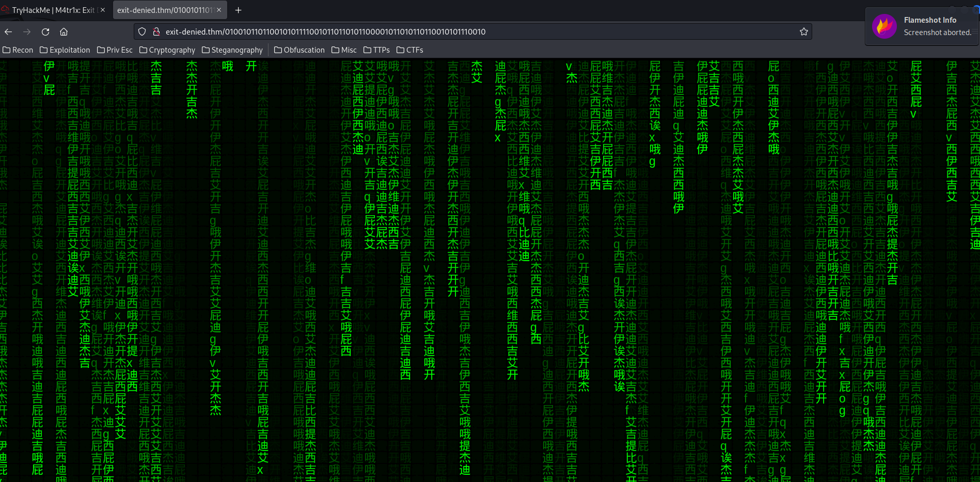Expand the Priv Esc bookmarks folder
The image size is (980, 482).
click(x=115, y=50)
